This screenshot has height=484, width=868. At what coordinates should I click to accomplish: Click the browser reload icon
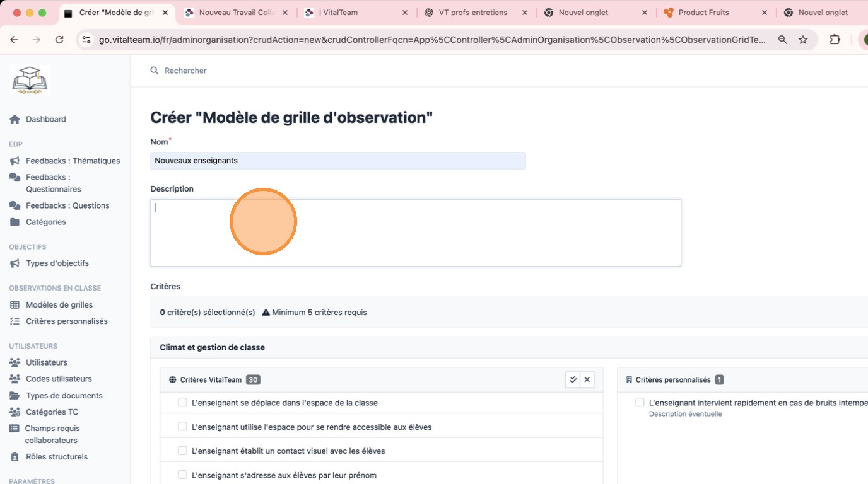(59, 40)
